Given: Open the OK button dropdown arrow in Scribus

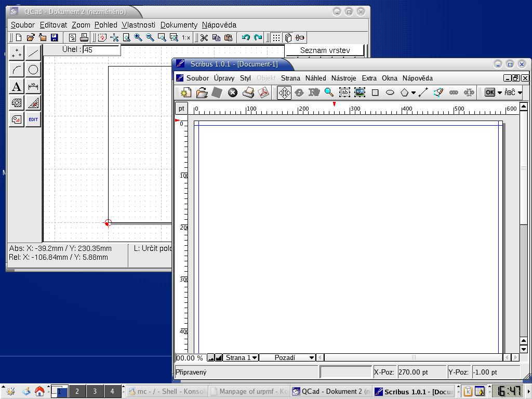Looking at the screenshot, I should (x=499, y=92).
